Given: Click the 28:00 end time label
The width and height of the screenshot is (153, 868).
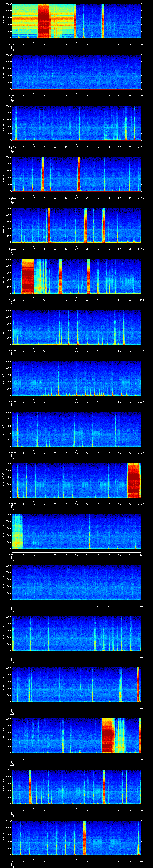Looking at the screenshot, I should point(141,300).
